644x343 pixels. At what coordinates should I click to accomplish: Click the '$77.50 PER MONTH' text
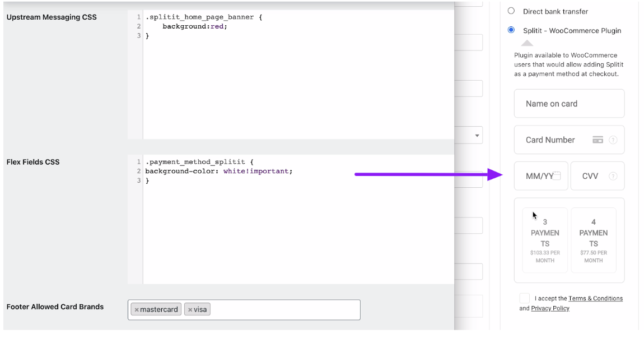pos(594,257)
